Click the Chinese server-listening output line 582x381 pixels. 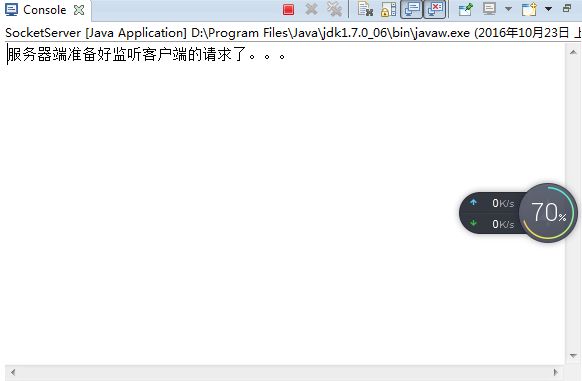147,55
